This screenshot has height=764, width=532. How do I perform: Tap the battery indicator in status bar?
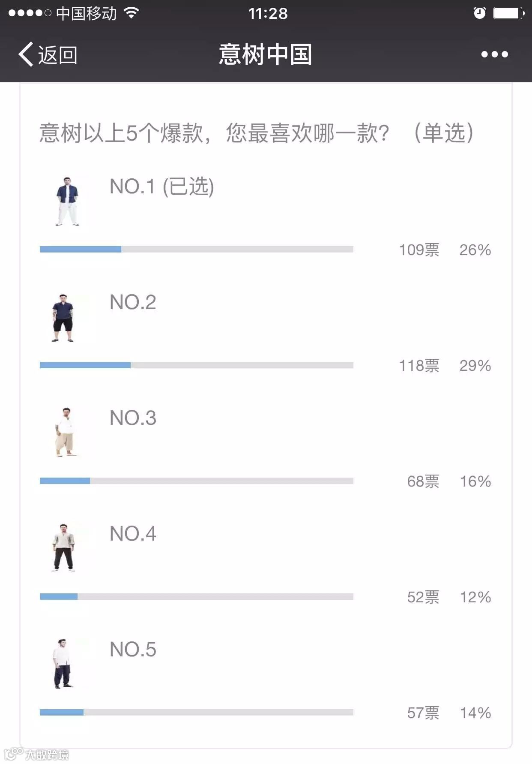click(509, 13)
